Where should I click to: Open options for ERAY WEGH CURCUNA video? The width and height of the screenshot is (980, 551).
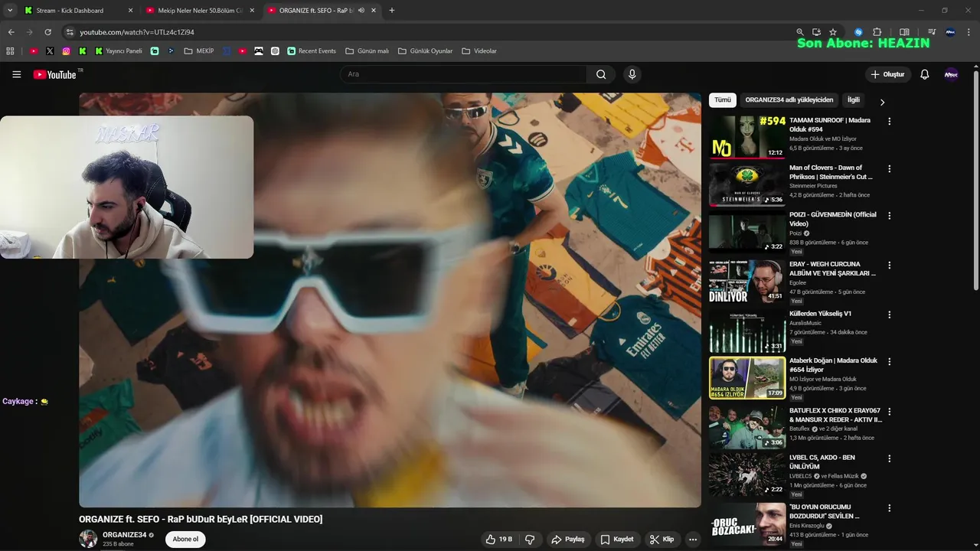click(890, 265)
